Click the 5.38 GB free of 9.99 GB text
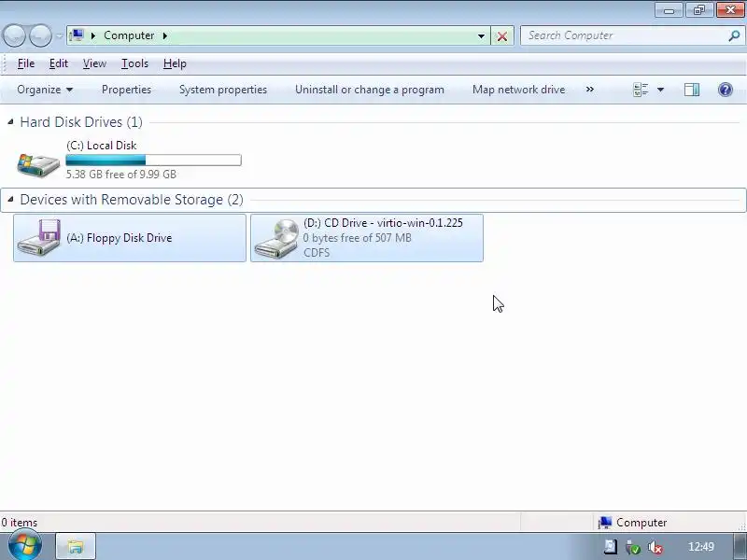 (121, 175)
